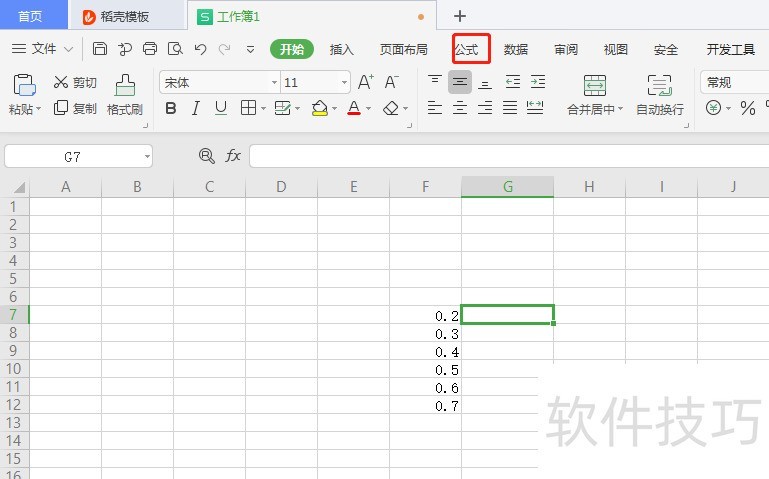Image resolution: width=769 pixels, height=479 pixels.
Task: Increase font size with A+ icon
Action: click(366, 82)
